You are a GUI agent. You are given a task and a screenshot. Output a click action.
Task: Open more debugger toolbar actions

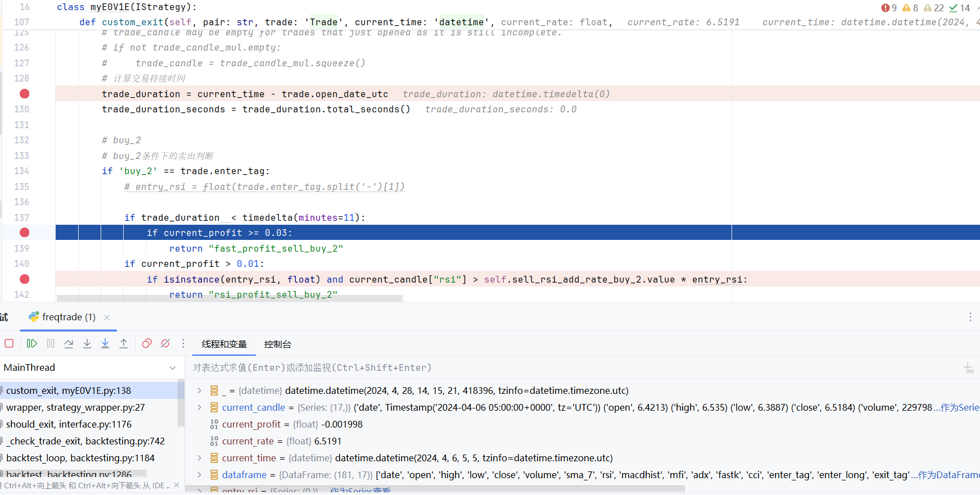click(183, 343)
